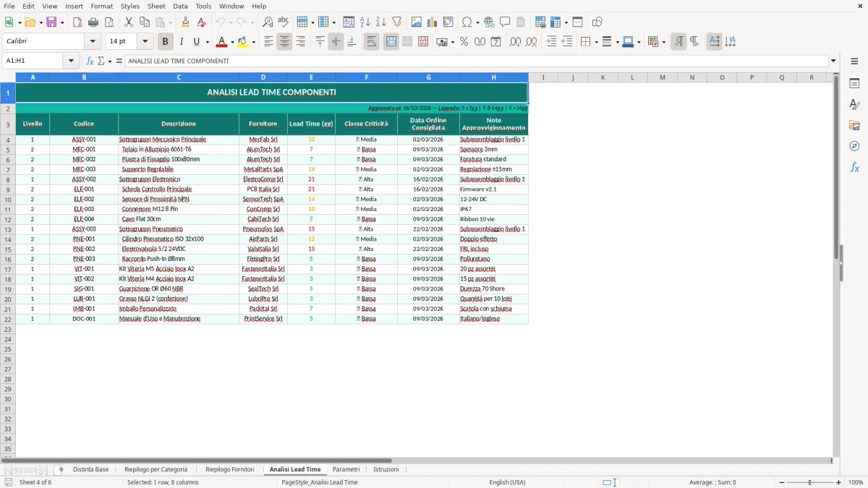Open the Sheet menu
The height and width of the screenshot is (488, 868).
coord(156,6)
